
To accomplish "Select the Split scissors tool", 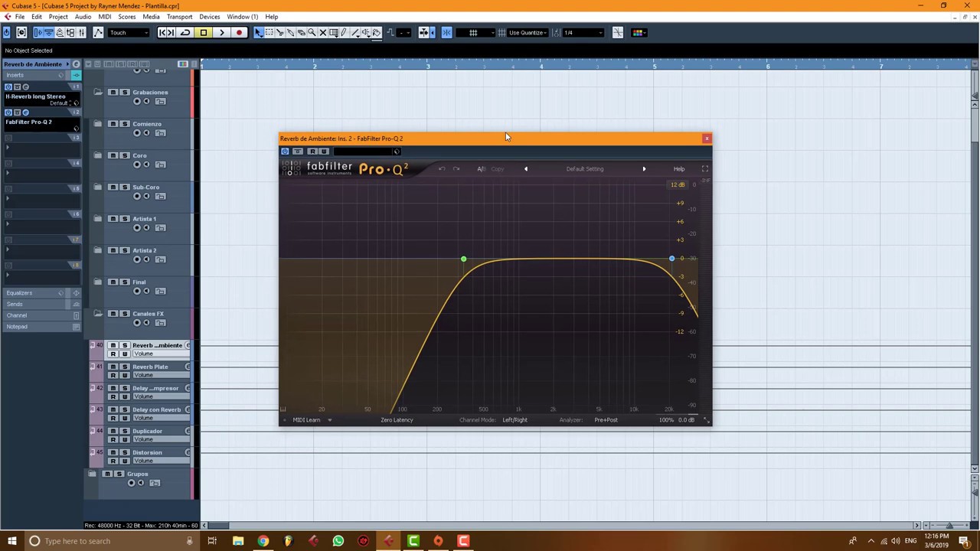I will (279, 32).
